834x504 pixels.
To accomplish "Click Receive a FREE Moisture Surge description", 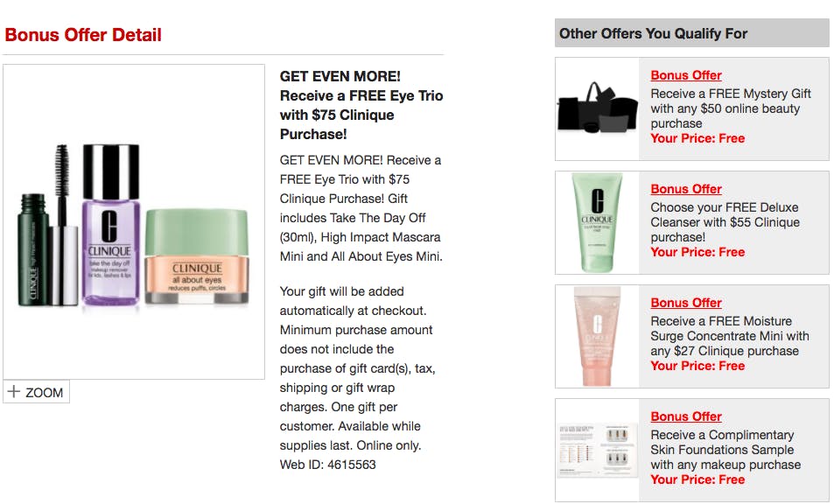I will click(730, 336).
